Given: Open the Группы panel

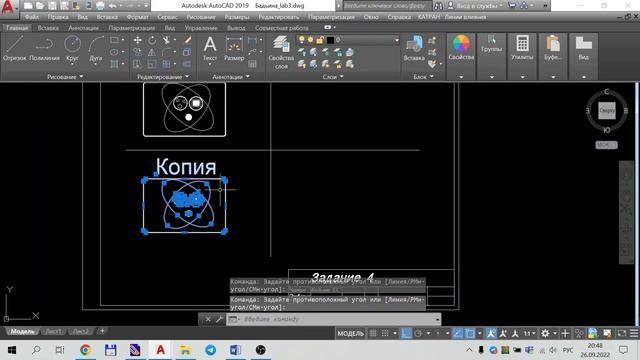Looking at the screenshot, I should (x=491, y=44).
